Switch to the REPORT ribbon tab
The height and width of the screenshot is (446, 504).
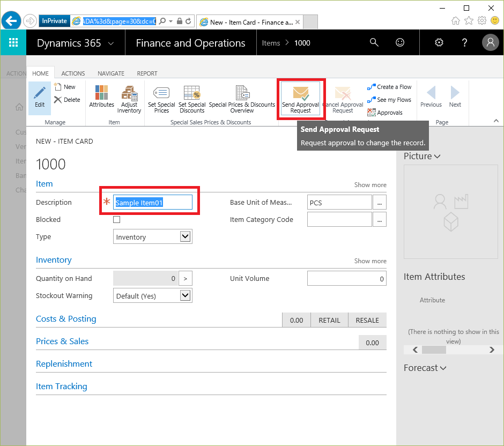click(x=147, y=73)
